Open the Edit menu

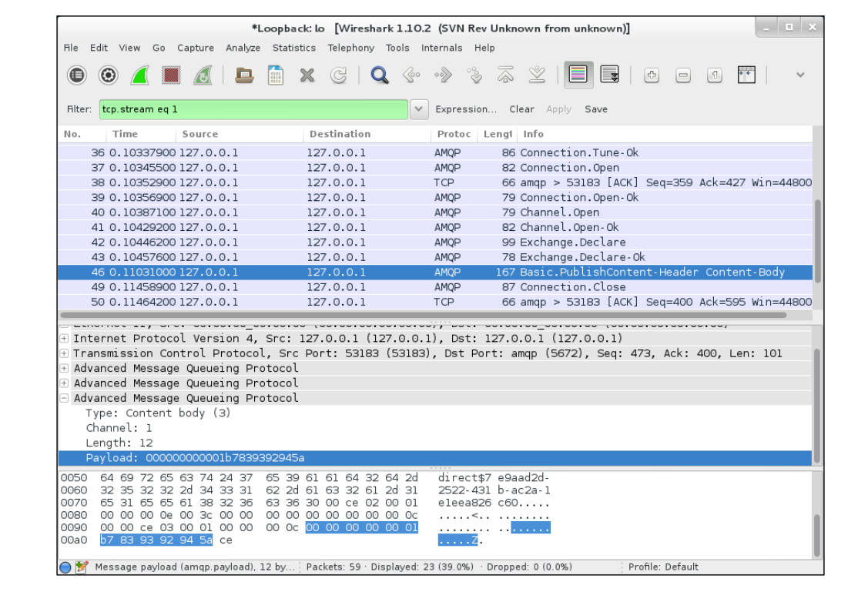tap(99, 48)
